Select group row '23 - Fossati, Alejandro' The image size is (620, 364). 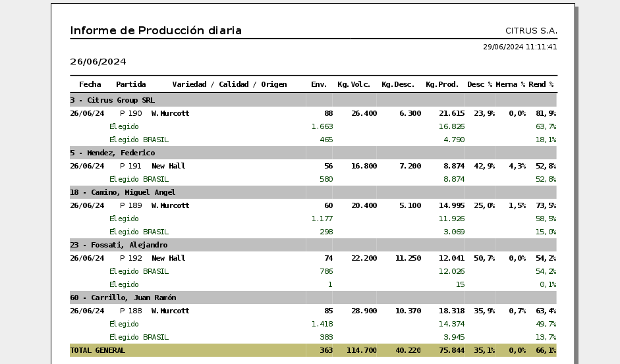tap(313, 245)
